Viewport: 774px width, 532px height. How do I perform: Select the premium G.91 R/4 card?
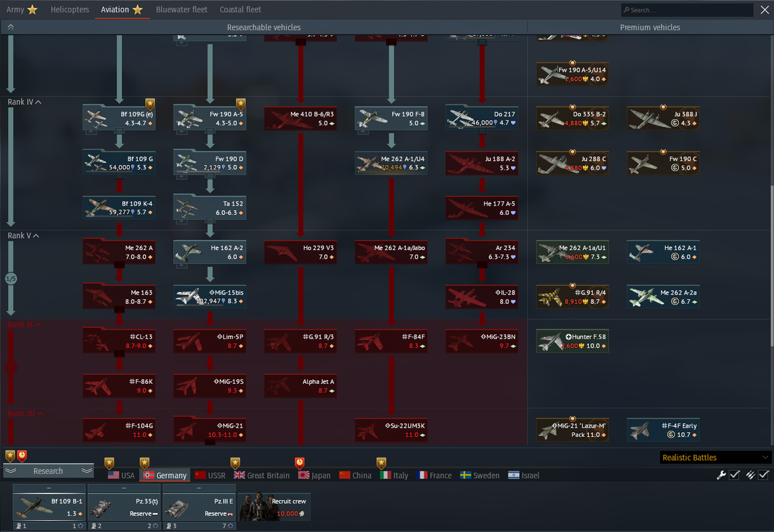572,297
